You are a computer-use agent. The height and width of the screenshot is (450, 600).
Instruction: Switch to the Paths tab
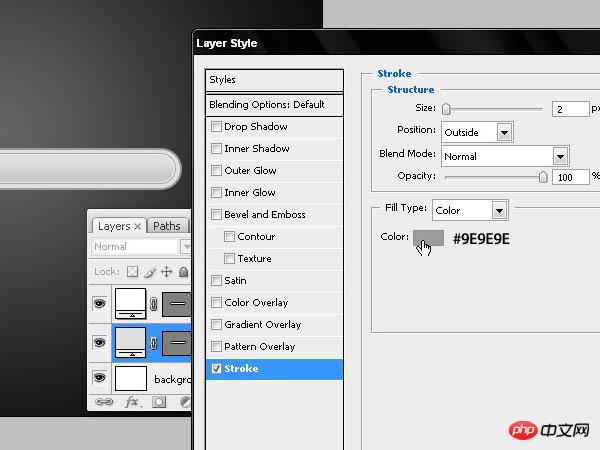tap(166, 226)
